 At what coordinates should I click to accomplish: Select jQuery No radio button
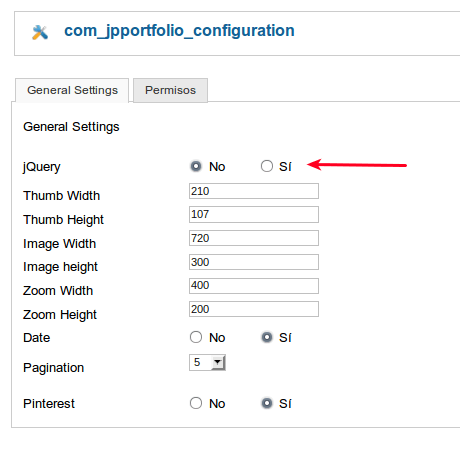pyautogui.click(x=196, y=166)
